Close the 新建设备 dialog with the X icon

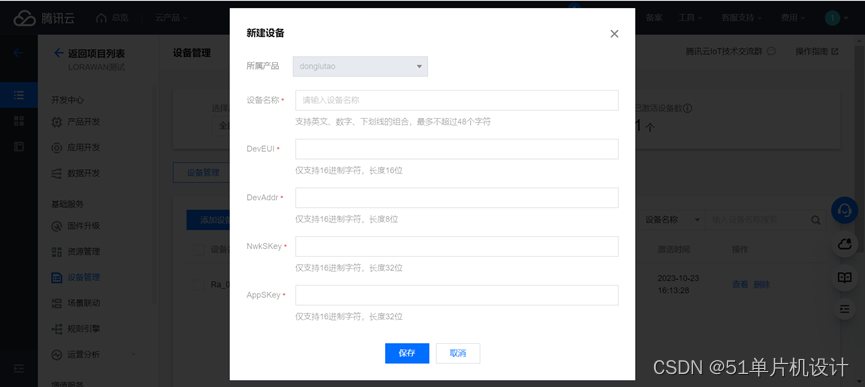614,34
